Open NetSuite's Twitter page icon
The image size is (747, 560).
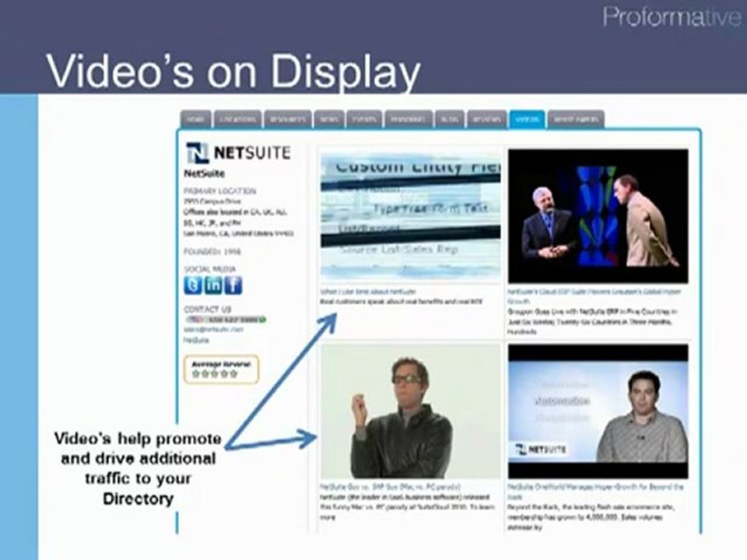pyautogui.click(x=192, y=285)
